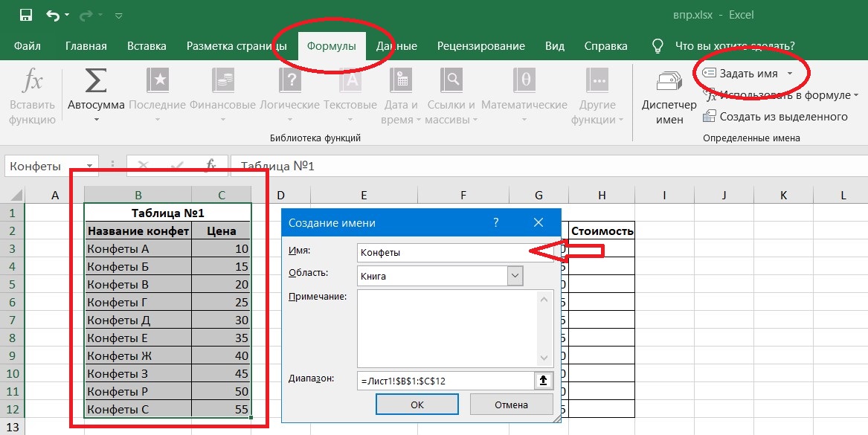Click the Примечание text area
This screenshot has height=435, width=868.
(447, 328)
